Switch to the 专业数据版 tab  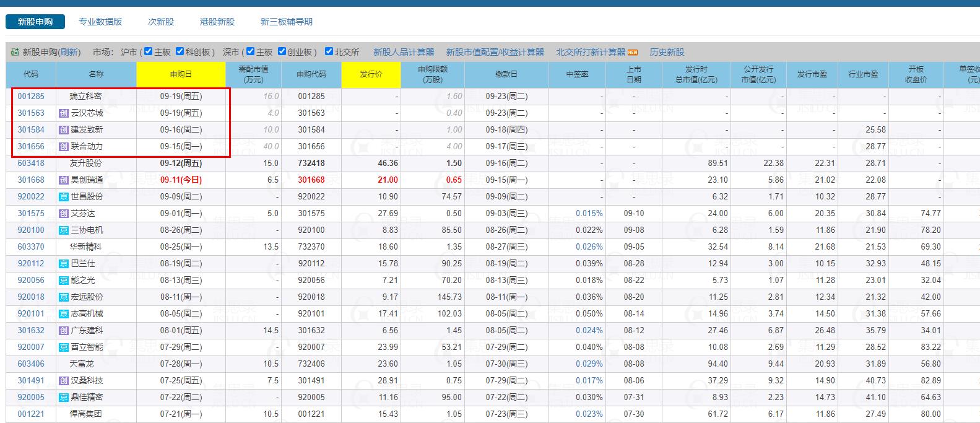pyautogui.click(x=100, y=22)
